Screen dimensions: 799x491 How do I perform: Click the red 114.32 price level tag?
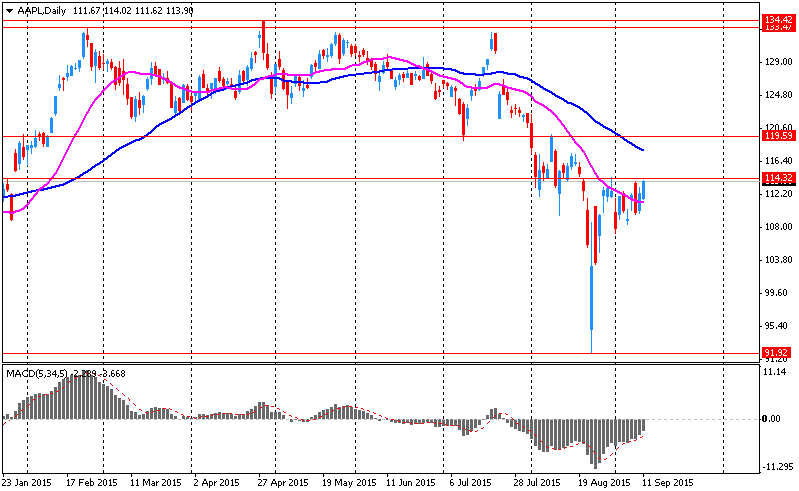pyautogui.click(x=778, y=178)
